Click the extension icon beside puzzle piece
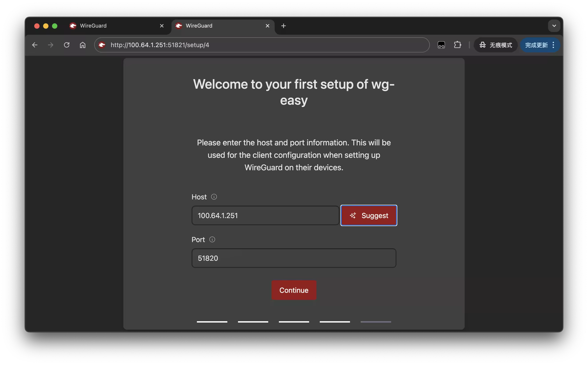This screenshot has height=365, width=588. pos(441,45)
